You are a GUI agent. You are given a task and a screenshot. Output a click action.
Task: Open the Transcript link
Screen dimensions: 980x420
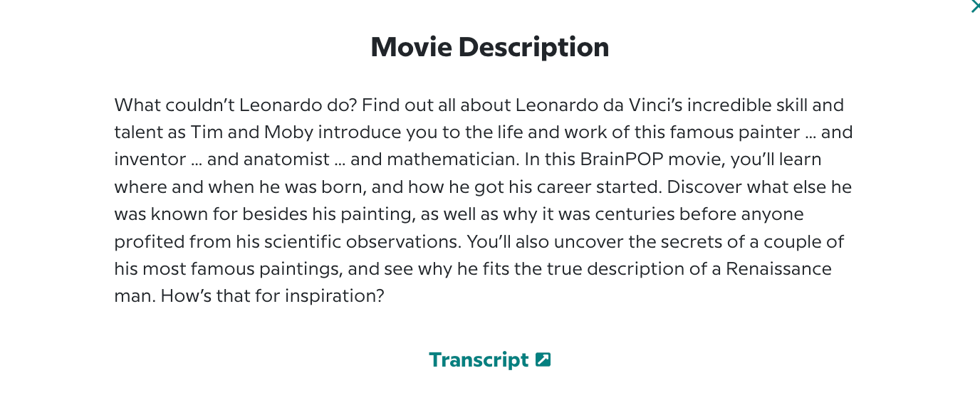coord(479,360)
